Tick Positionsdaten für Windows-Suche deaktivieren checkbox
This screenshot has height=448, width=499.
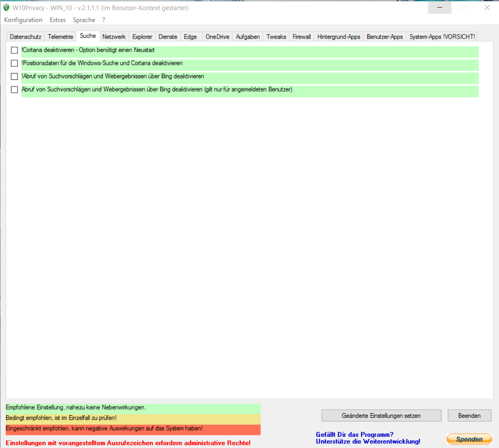coord(14,63)
